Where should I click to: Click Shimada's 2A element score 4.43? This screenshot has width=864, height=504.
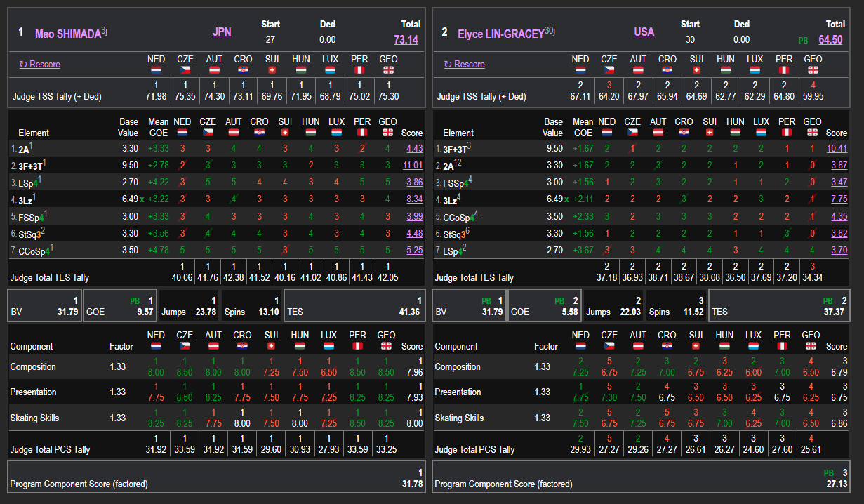point(414,149)
